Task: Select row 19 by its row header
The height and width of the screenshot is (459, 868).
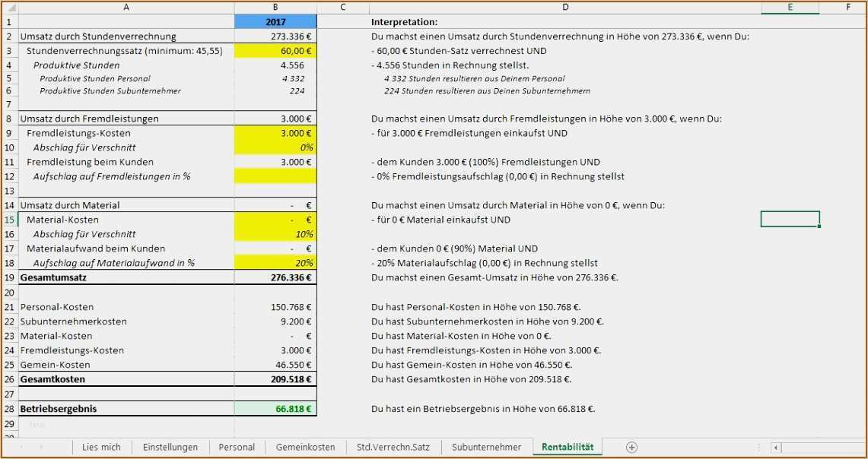Action: click(9, 277)
